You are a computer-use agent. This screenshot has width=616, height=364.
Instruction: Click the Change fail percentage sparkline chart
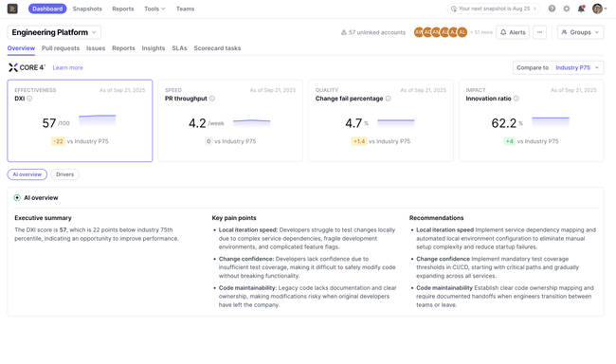coord(395,123)
